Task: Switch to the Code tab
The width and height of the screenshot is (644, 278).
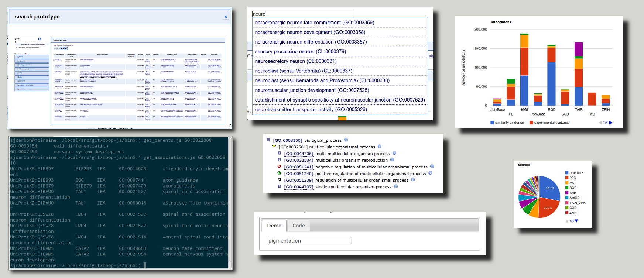Action: click(x=298, y=226)
